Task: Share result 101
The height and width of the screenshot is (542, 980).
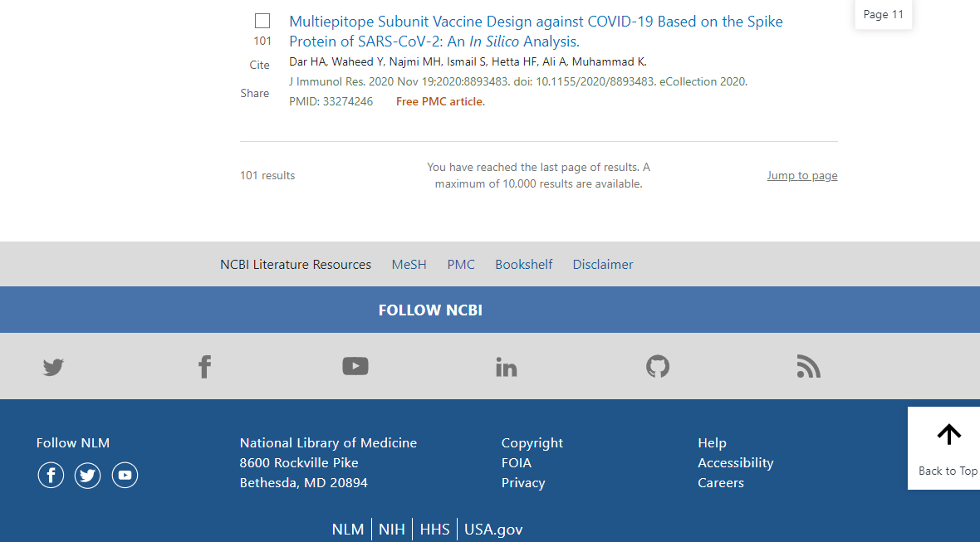Action: click(x=255, y=93)
